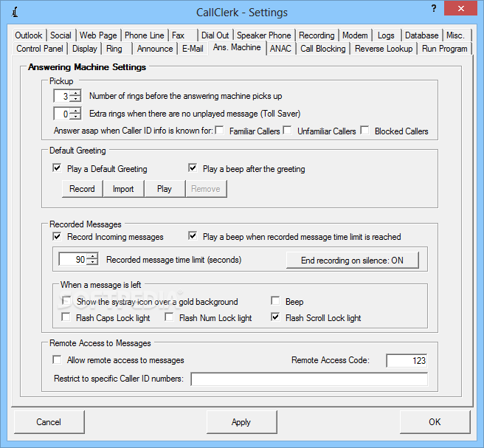This screenshot has height=448, width=484.
Task: Click Record to record a greeting
Action: tap(82, 189)
